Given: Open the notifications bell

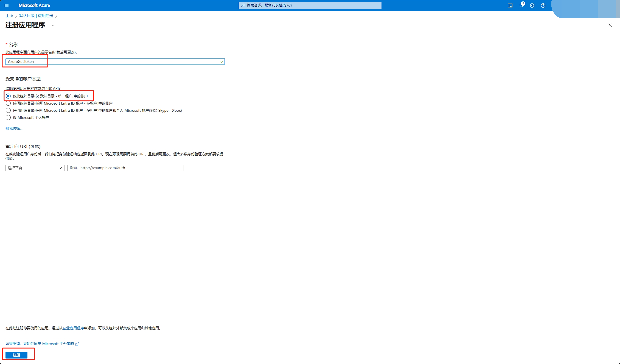Looking at the screenshot, I should tap(521, 5).
